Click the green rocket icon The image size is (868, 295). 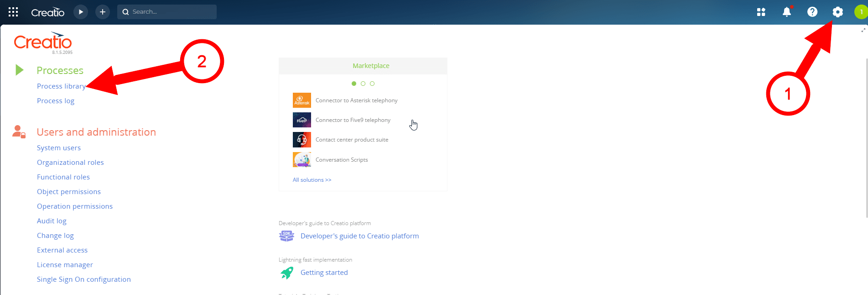[287, 273]
